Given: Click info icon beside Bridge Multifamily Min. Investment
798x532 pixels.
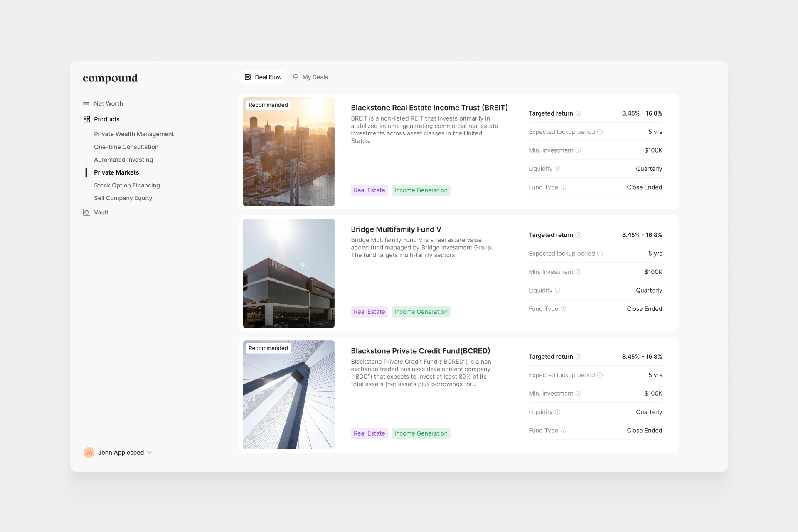Looking at the screenshot, I should coord(578,272).
